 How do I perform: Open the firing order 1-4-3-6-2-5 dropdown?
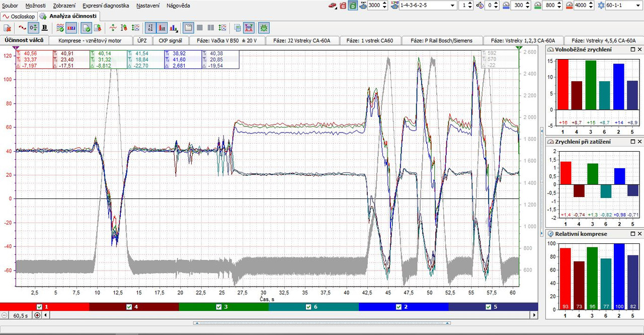(453, 6)
